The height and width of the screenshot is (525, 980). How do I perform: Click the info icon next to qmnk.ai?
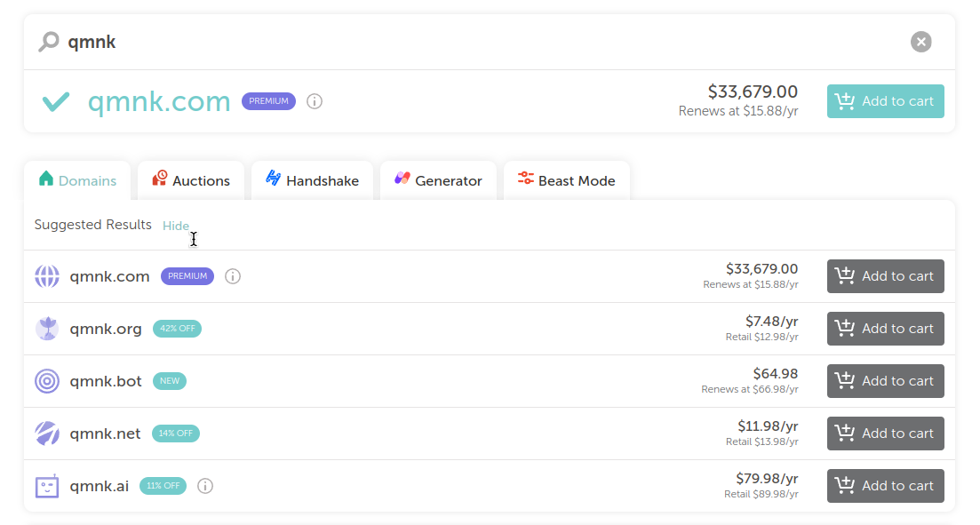pos(205,486)
